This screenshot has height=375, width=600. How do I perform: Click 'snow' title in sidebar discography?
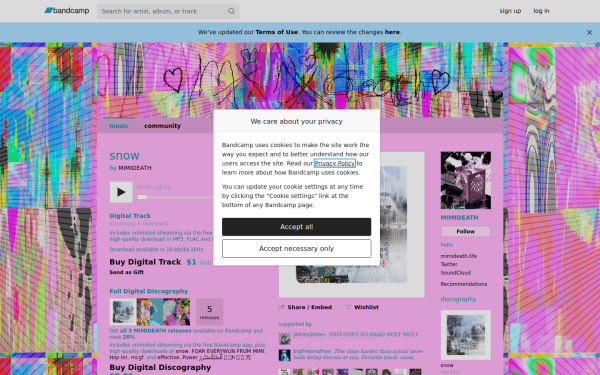click(447, 365)
